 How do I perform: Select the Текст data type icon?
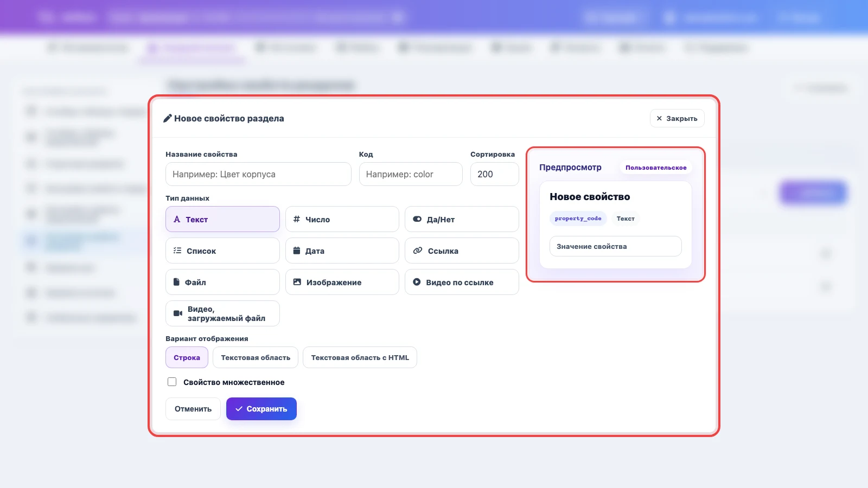(177, 220)
